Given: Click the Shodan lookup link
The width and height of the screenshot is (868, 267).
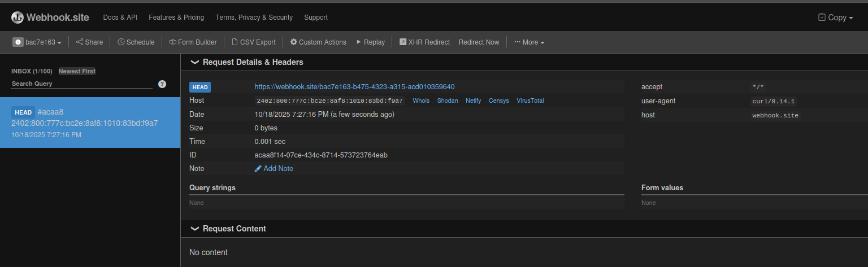Looking at the screenshot, I should [448, 100].
